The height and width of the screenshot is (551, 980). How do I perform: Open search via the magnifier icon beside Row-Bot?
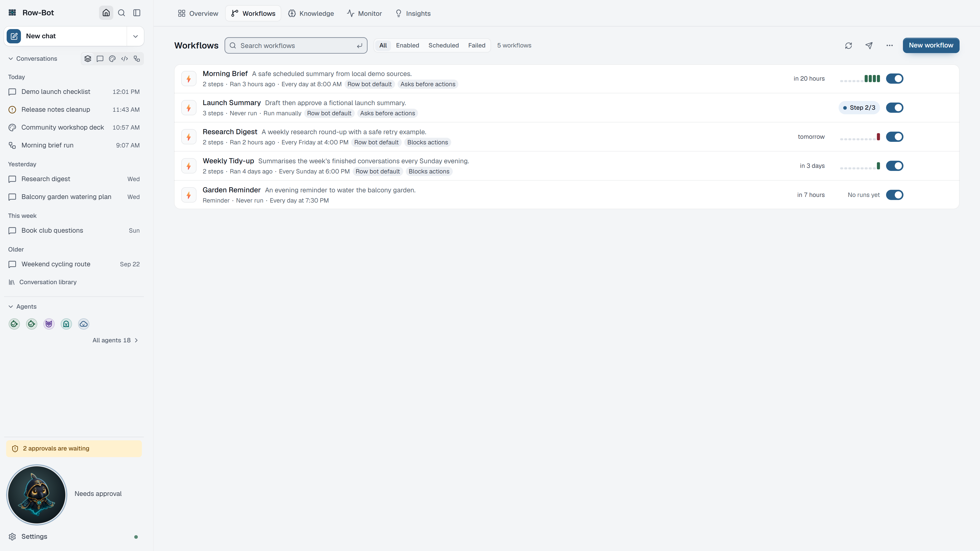pyautogui.click(x=121, y=12)
